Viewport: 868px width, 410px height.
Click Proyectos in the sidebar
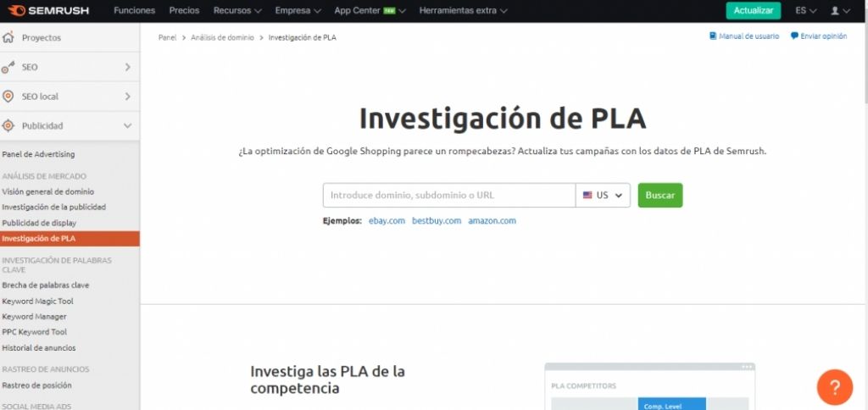[42, 37]
